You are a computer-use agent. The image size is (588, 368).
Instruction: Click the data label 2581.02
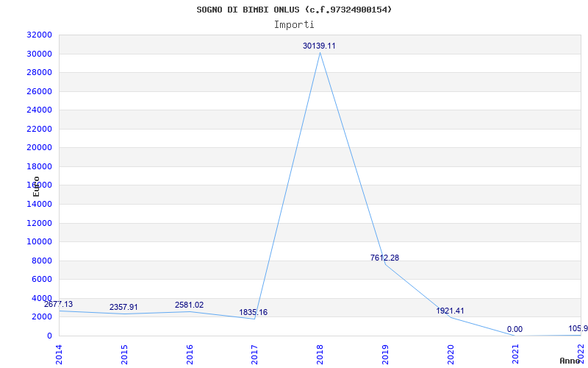click(189, 305)
